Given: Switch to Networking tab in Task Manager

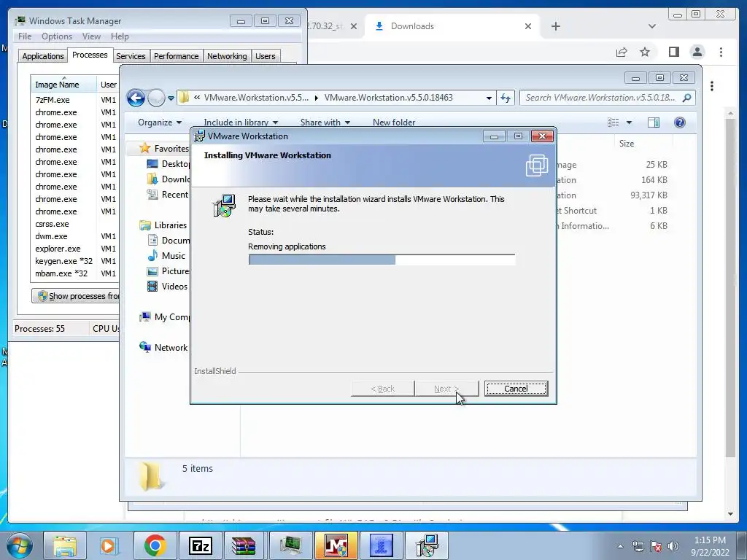Looking at the screenshot, I should tap(227, 56).
